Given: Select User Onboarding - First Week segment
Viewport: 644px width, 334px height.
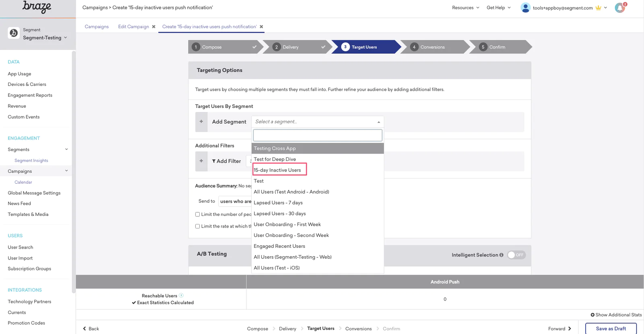Looking at the screenshot, I should coord(318,224).
